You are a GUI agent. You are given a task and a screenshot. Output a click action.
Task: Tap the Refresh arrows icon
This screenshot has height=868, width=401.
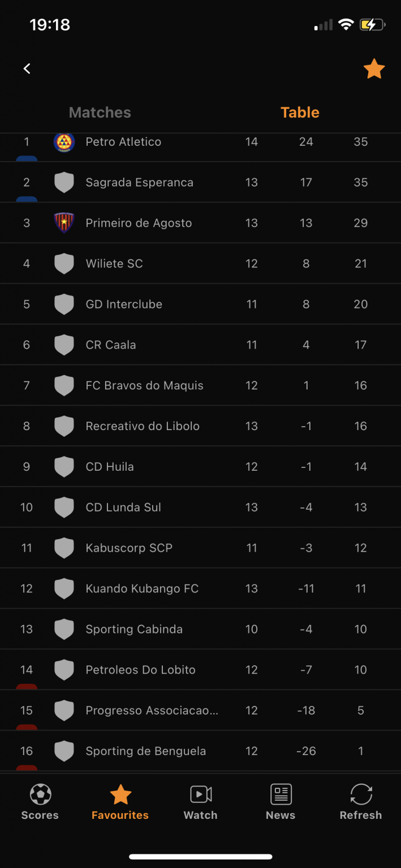361,795
